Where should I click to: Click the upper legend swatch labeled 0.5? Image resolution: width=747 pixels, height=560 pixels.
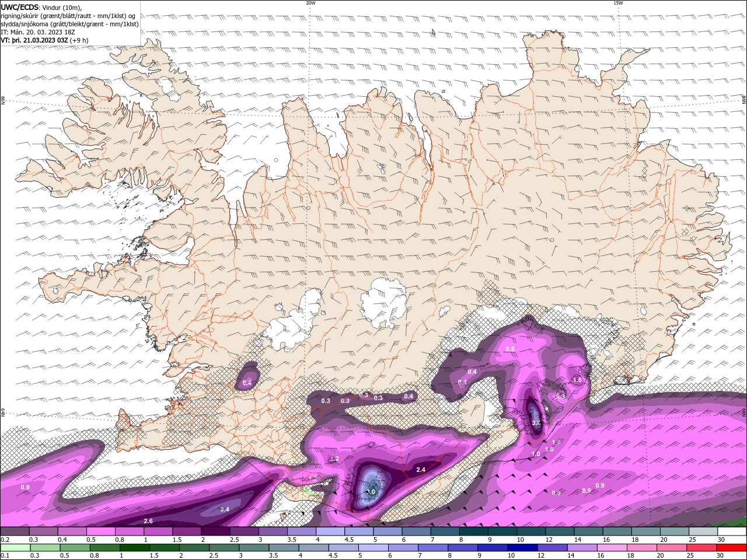click(100, 531)
